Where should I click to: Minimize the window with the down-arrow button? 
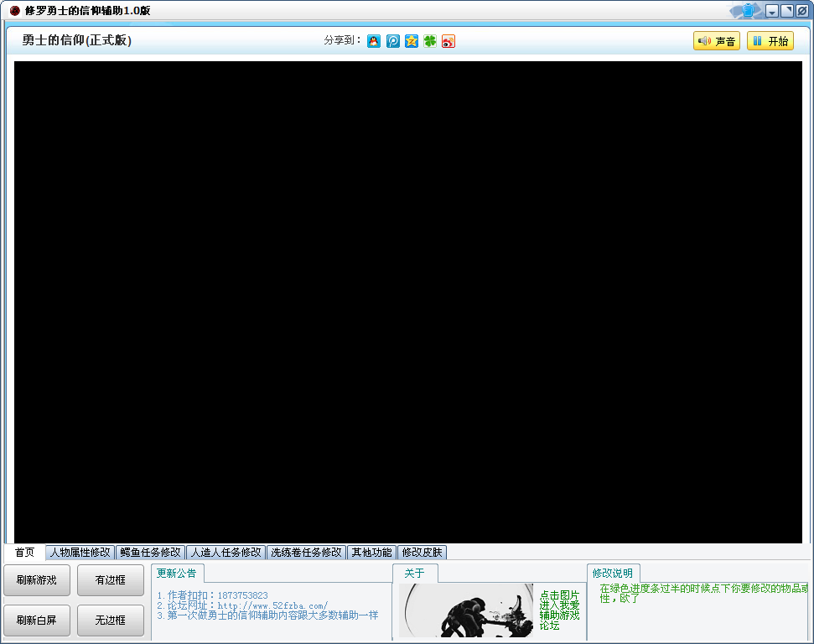[x=772, y=11]
